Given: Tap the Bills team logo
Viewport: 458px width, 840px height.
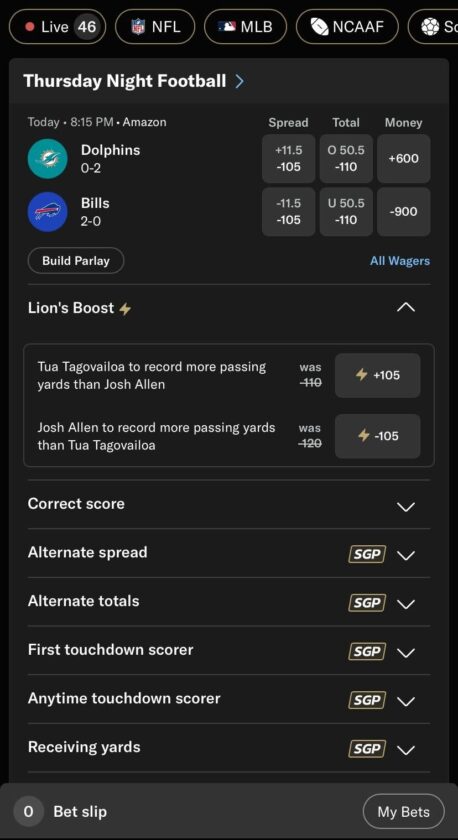Looking at the screenshot, I should point(48,212).
